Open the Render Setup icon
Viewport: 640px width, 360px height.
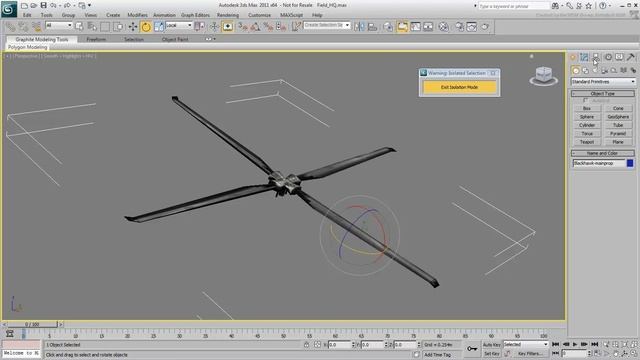(460, 27)
